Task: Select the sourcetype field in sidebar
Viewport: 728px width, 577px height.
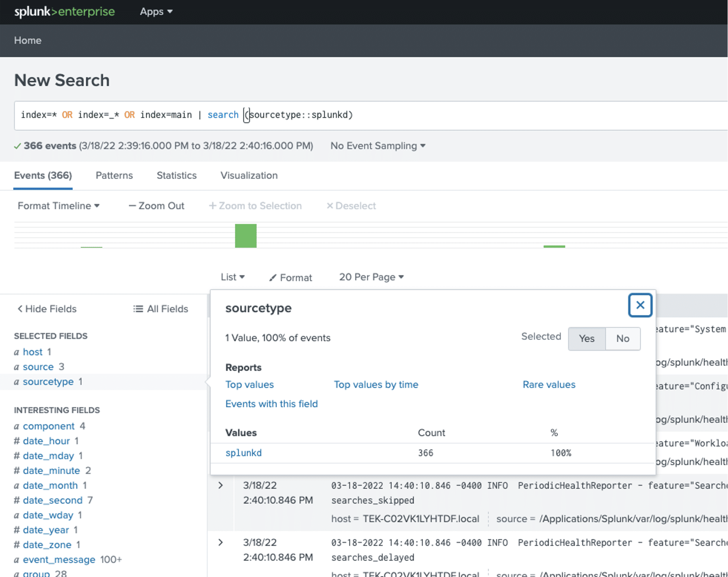Action: pos(48,382)
